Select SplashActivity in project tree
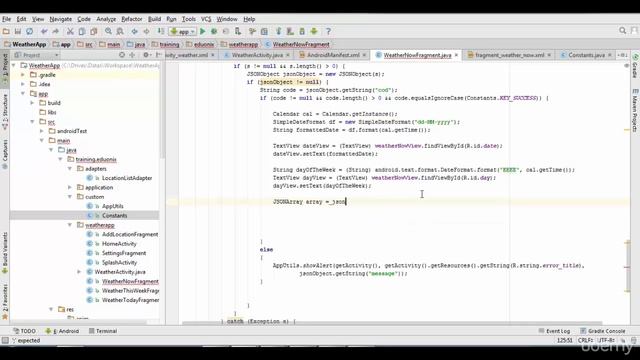 tap(120, 262)
